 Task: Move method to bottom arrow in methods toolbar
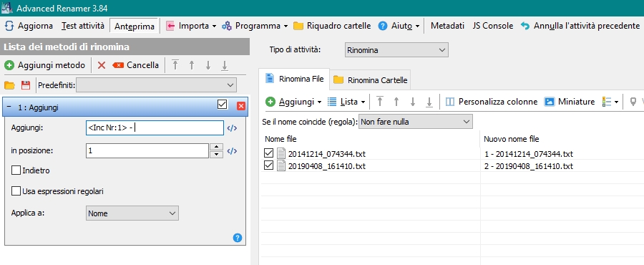point(225,65)
